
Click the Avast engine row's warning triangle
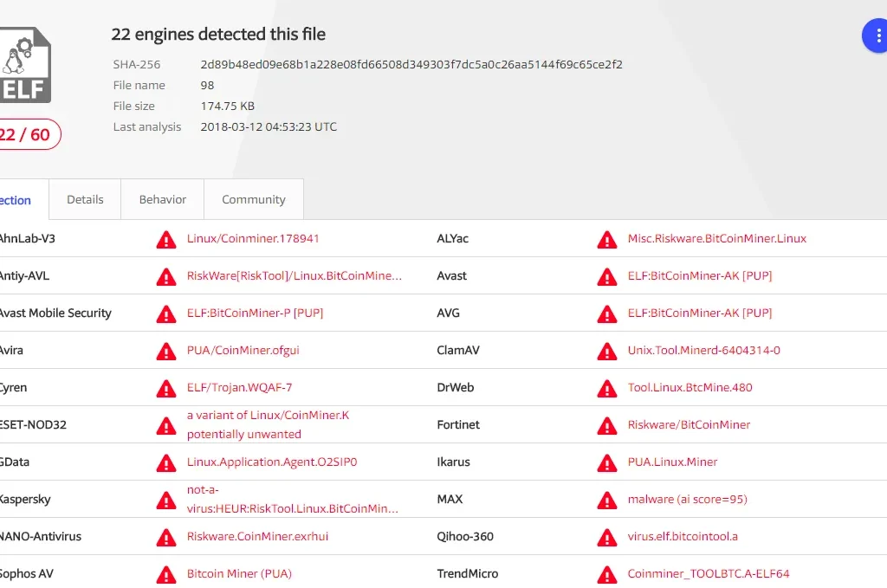(607, 277)
